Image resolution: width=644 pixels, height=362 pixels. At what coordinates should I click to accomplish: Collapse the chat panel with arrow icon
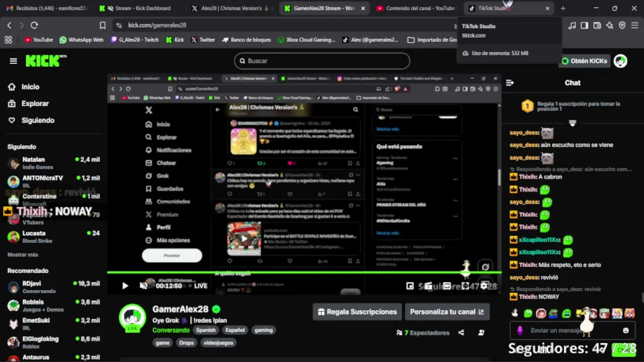click(x=510, y=82)
